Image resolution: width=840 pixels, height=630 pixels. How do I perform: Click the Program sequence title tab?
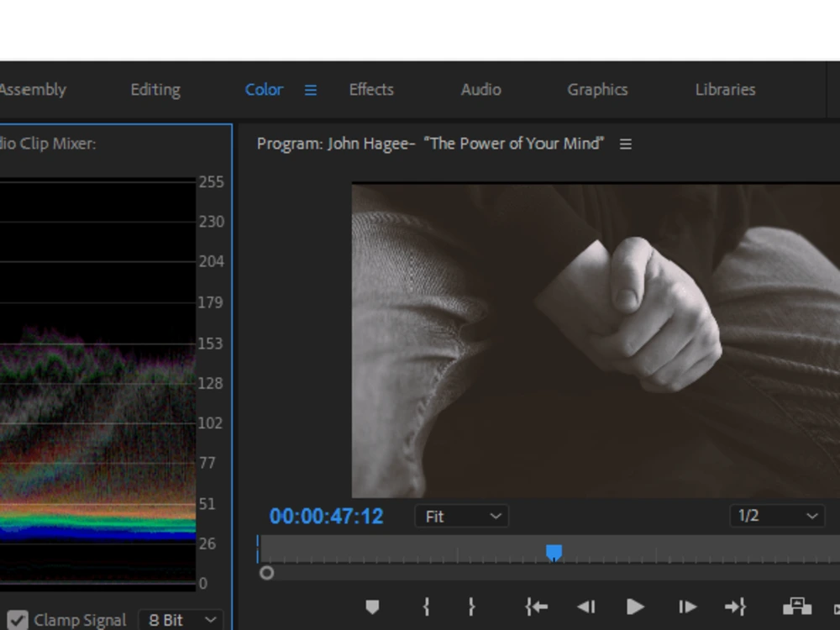click(x=430, y=144)
